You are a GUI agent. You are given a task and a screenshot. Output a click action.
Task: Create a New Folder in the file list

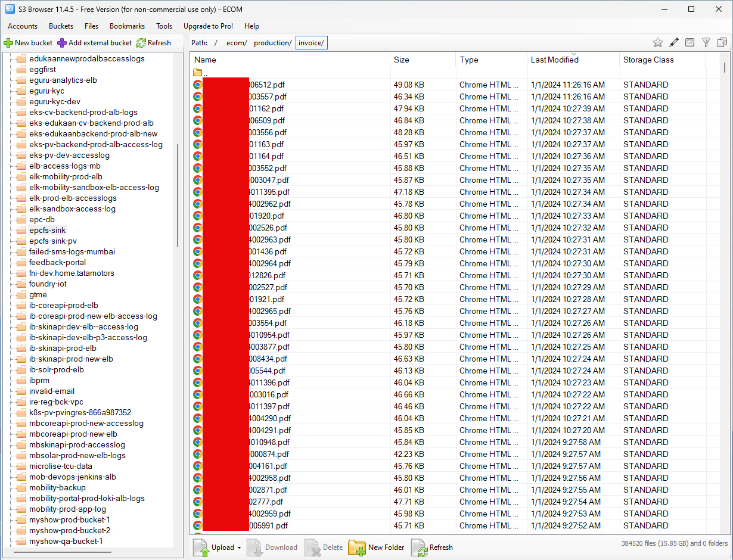click(377, 547)
